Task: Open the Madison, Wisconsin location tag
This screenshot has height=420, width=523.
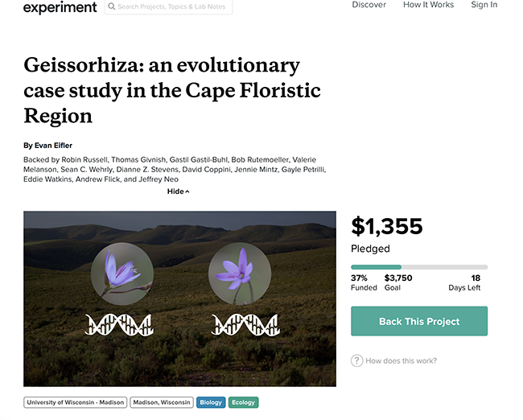Action: pos(162,402)
